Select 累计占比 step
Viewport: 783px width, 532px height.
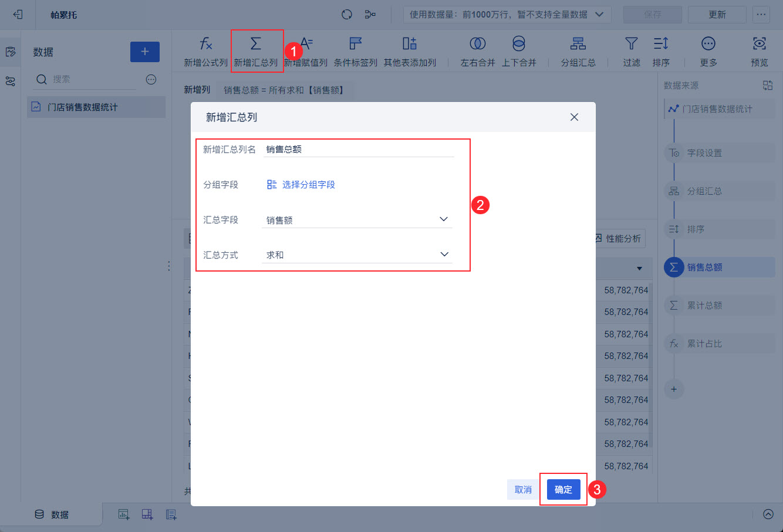click(x=720, y=344)
